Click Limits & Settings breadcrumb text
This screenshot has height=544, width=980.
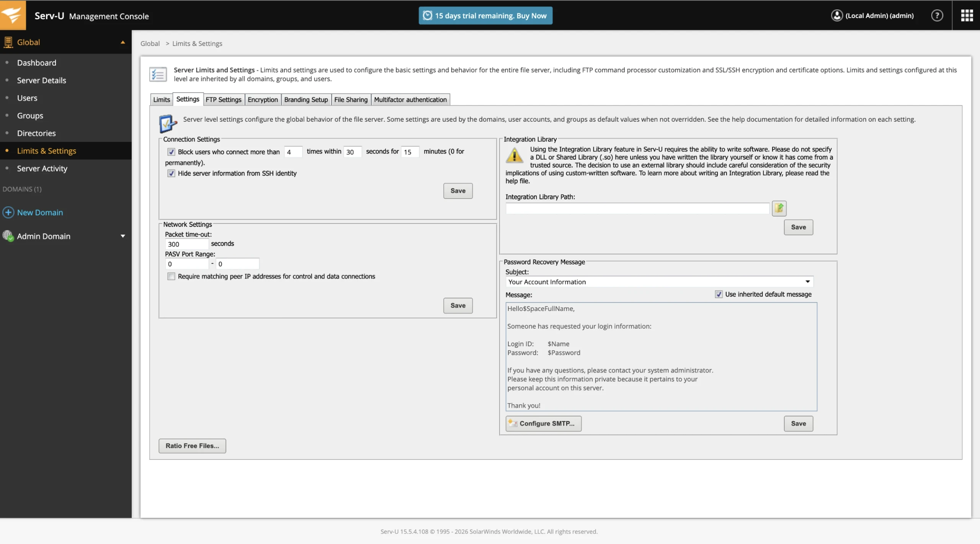(x=197, y=44)
